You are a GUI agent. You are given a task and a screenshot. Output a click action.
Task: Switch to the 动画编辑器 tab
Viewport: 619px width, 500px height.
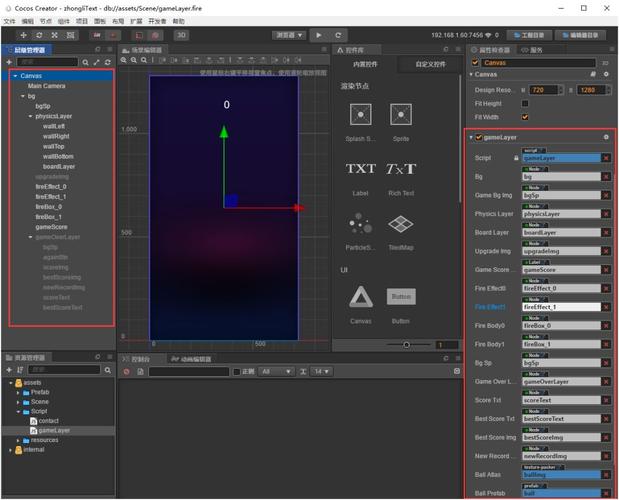coord(195,358)
